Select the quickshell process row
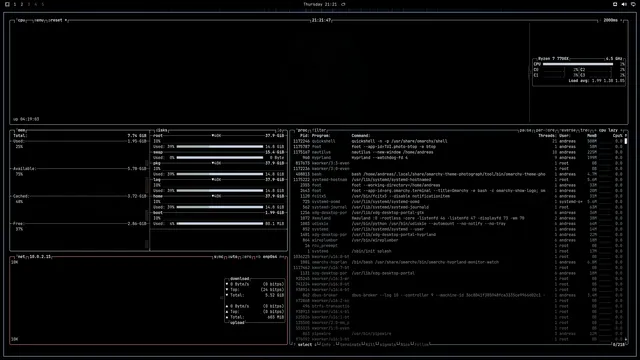 pyautogui.click(x=457, y=141)
